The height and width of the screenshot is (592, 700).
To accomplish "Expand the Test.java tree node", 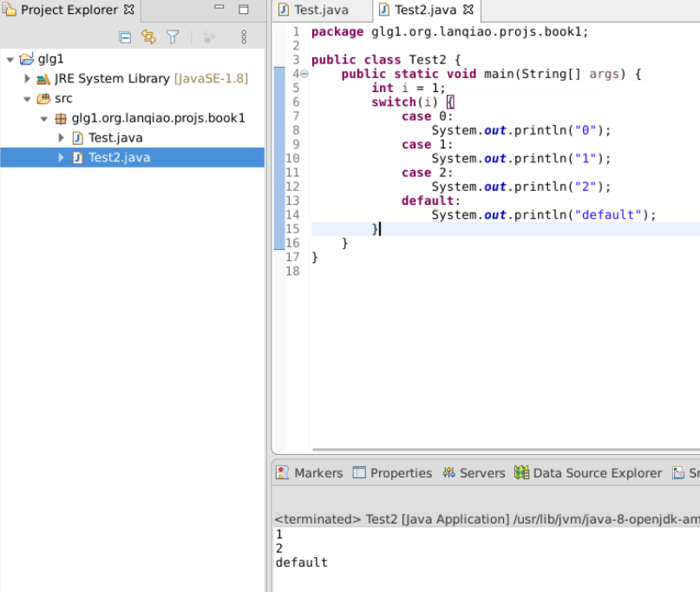I will coord(62,138).
